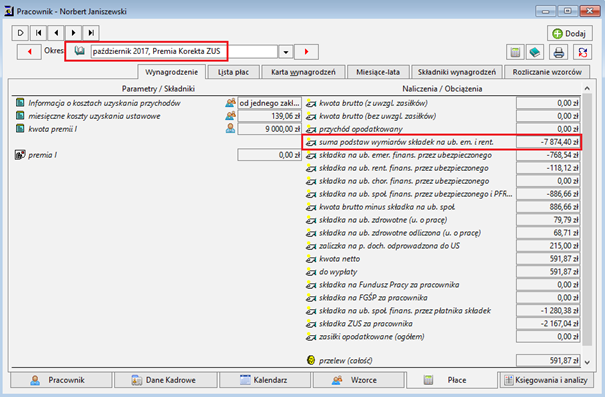Open the Płace bottom section
Image resolution: width=605 pixels, height=397 pixels.
[451, 380]
